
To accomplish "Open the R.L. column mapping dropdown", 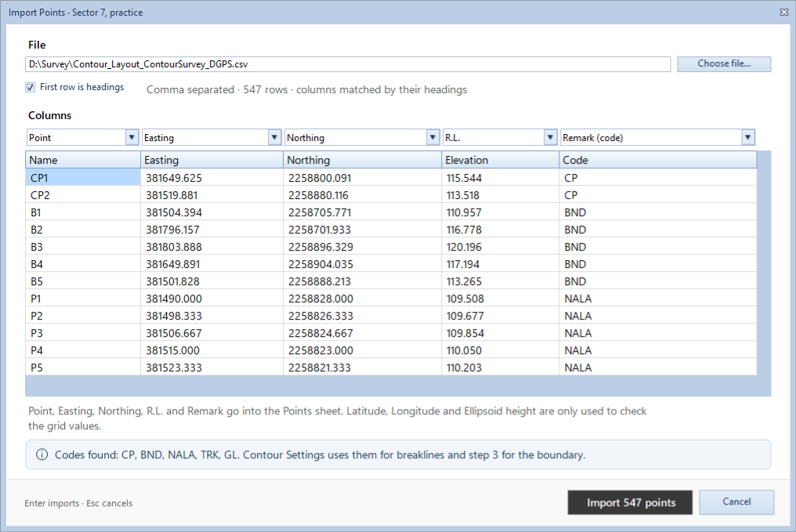I will (550, 137).
